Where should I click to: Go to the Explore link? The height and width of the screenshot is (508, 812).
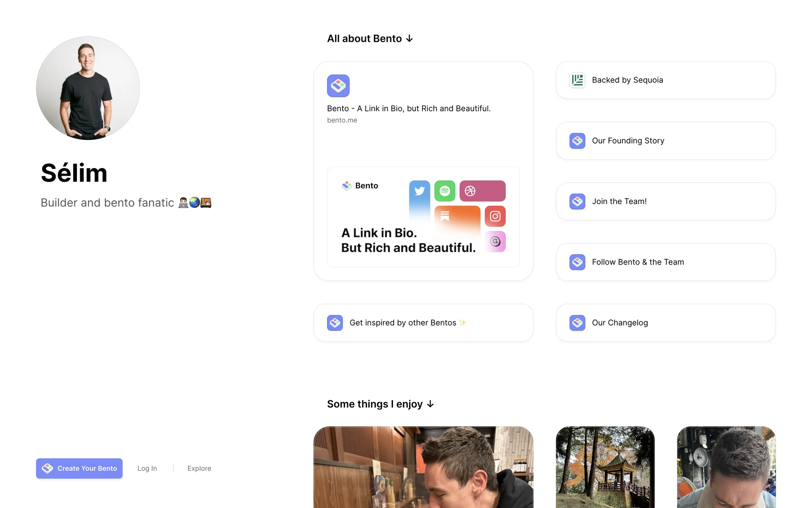[x=199, y=468]
